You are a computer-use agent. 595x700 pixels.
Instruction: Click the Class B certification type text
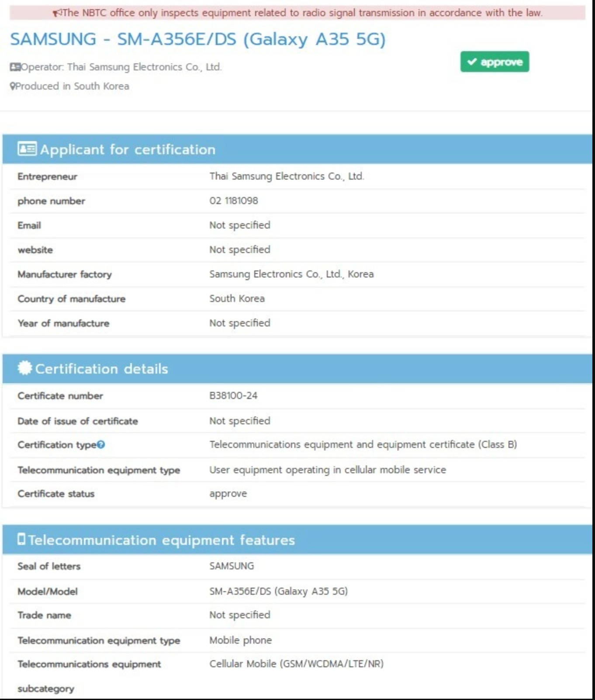click(363, 445)
